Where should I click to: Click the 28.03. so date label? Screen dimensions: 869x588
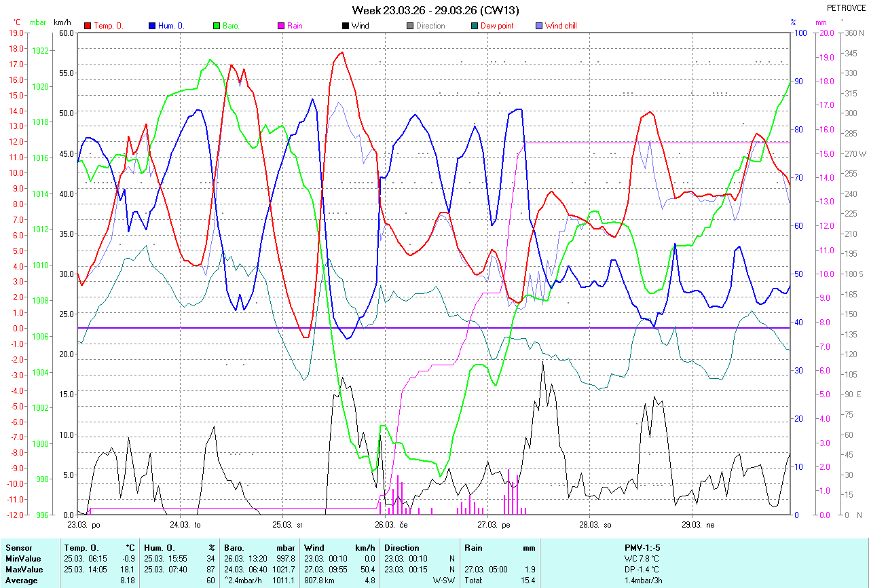595,525
